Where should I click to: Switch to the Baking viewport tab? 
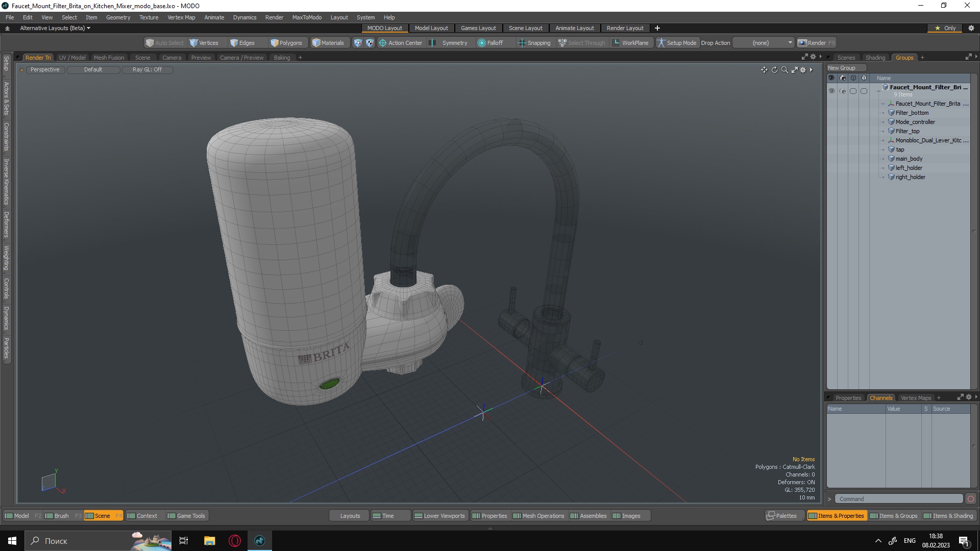click(x=282, y=58)
